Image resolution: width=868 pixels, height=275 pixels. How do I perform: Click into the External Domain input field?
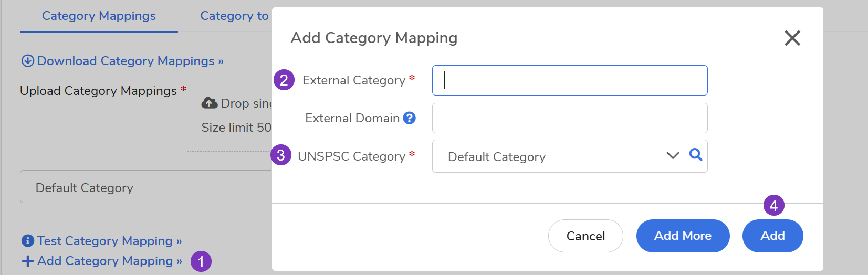point(570,118)
